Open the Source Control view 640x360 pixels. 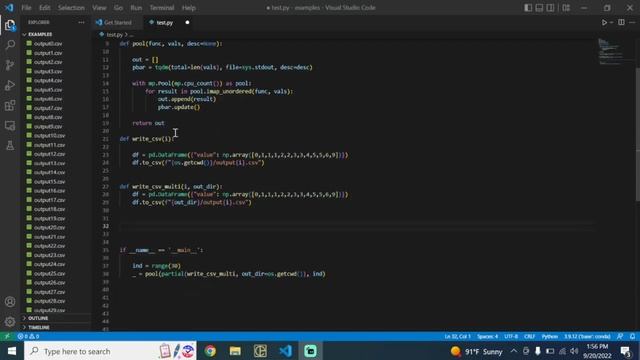10,65
